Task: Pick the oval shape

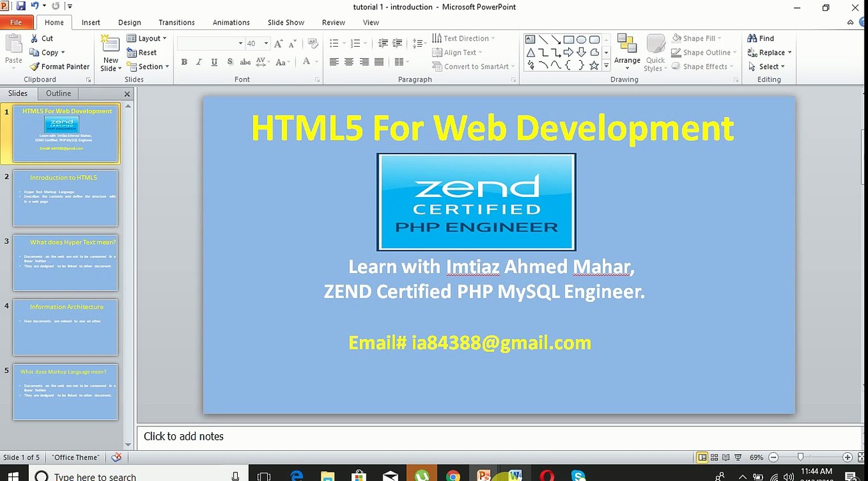Action: [582, 39]
